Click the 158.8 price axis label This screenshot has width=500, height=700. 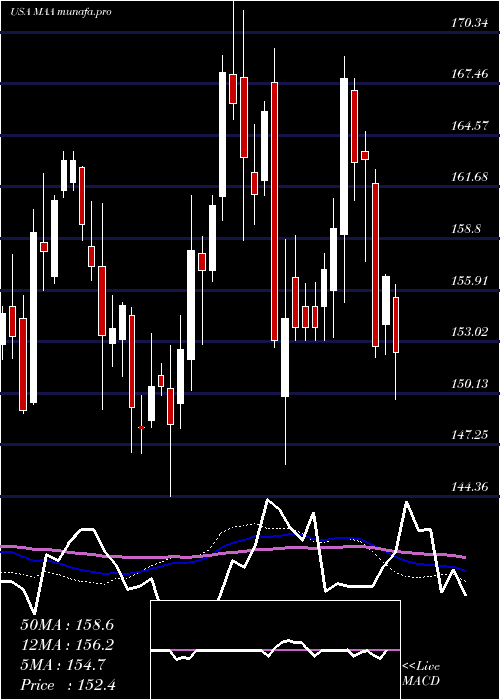pyautogui.click(x=466, y=229)
